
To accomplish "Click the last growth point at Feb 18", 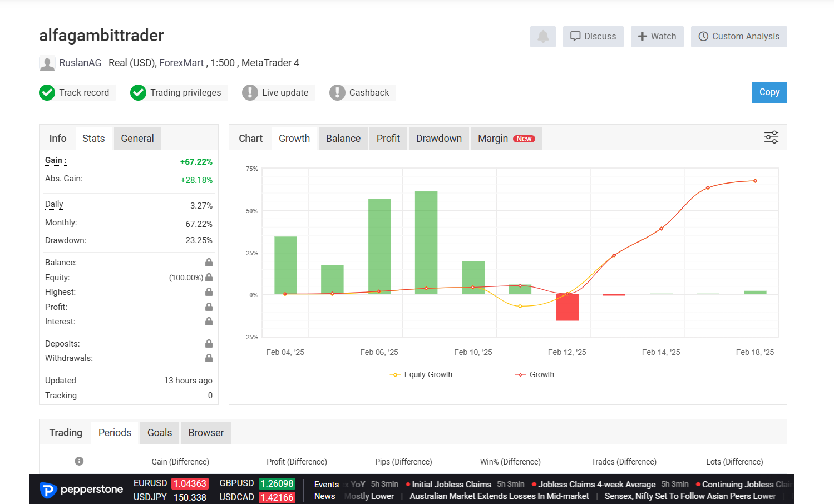I will click(x=755, y=181).
